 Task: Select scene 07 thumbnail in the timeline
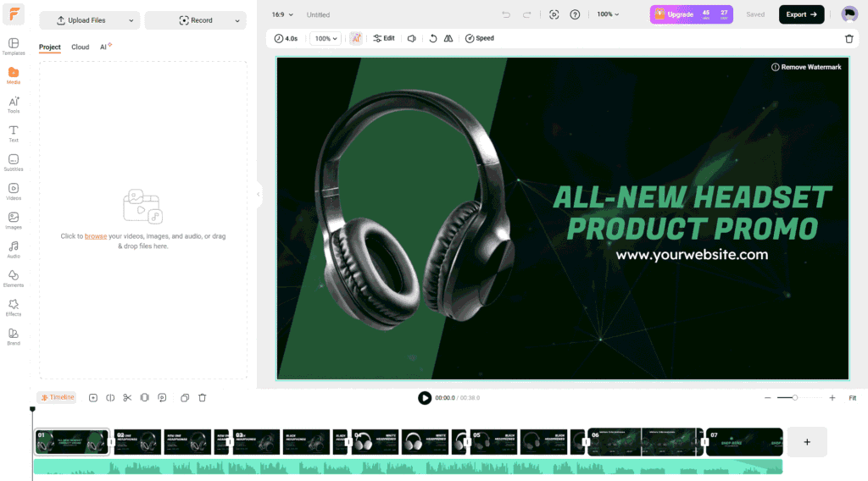(744, 442)
